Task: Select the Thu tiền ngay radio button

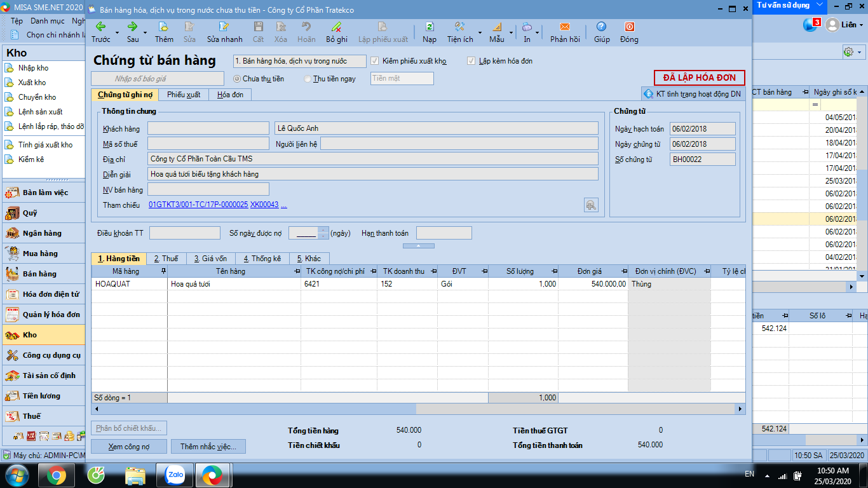Action: tap(308, 79)
